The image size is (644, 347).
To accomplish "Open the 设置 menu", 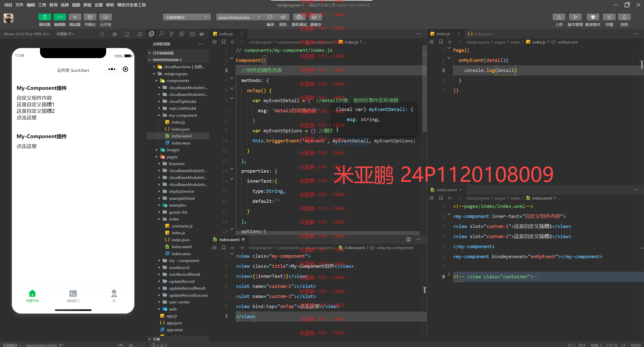I will point(99,5).
